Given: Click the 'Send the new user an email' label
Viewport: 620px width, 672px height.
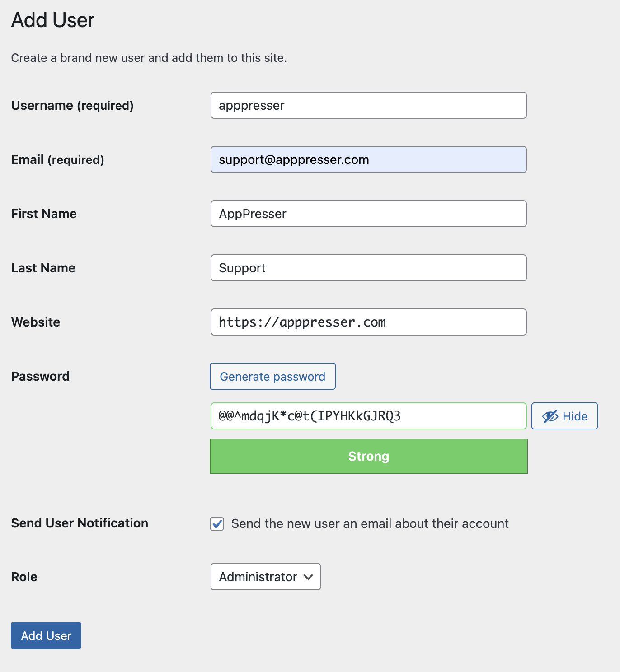Looking at the screenshot, I should (x=370, y=523).
